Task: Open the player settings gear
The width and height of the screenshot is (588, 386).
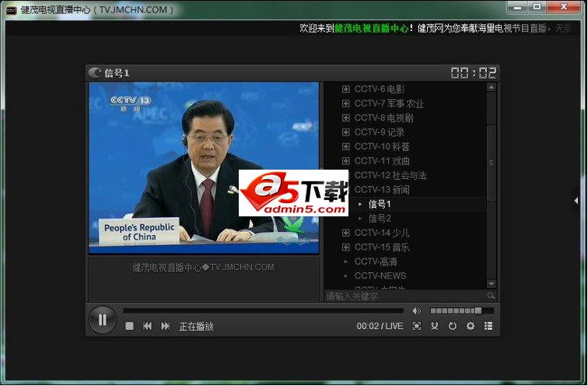Action: [x=471, y=326]
